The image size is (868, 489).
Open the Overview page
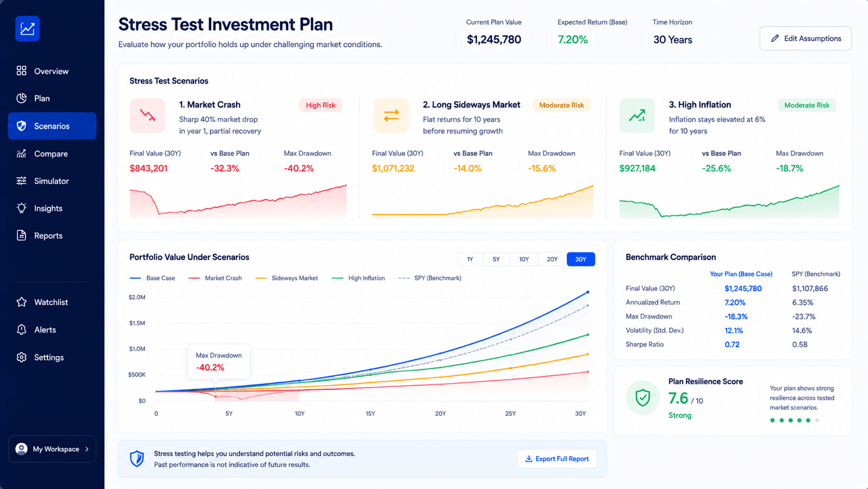point(52,71)
